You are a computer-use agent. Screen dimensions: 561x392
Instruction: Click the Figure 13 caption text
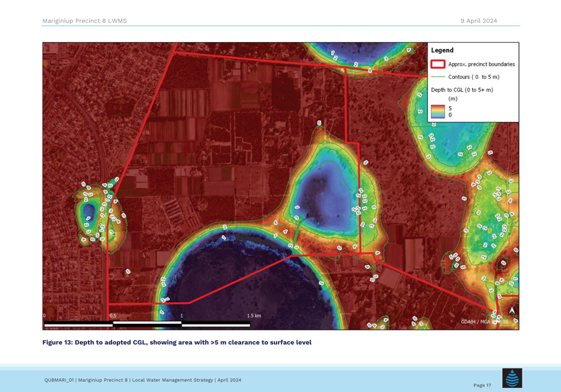[177, 342]
